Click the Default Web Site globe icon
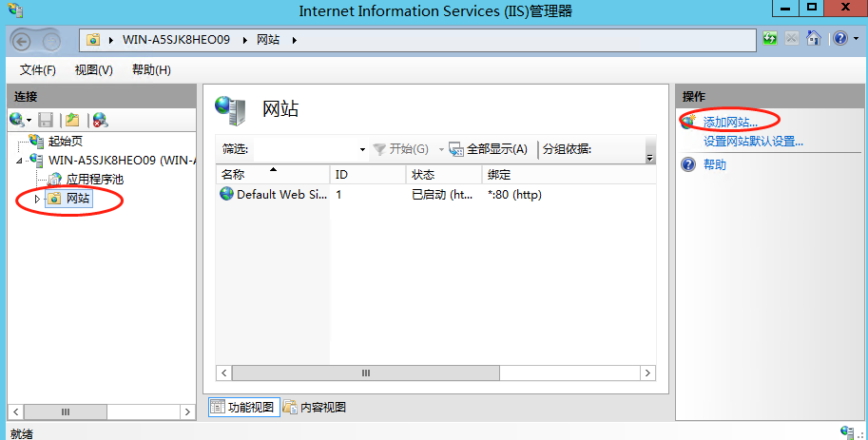The width and height of the screenshot is (868, 440). [x=226, y=194]
